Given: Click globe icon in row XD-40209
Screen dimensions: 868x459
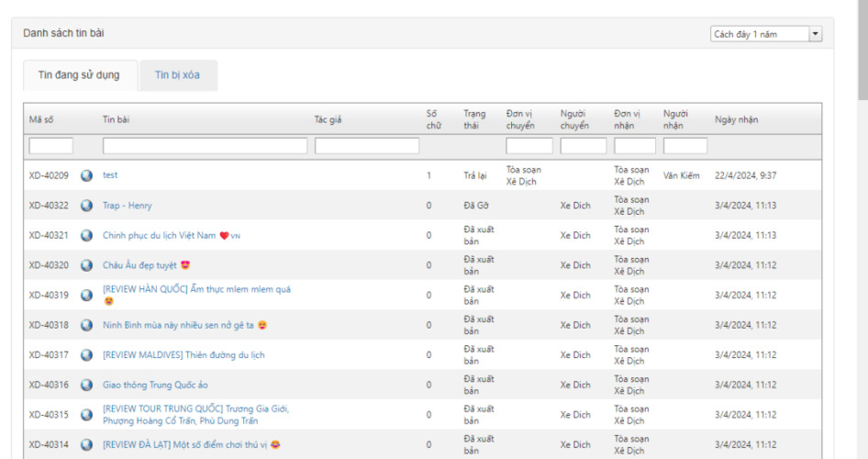Looking at the screenshot, I should pyautogui.click(x=86, y=175).
